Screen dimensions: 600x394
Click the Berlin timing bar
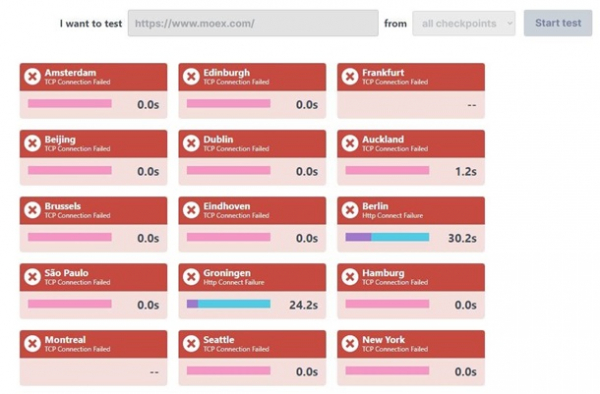387,237
